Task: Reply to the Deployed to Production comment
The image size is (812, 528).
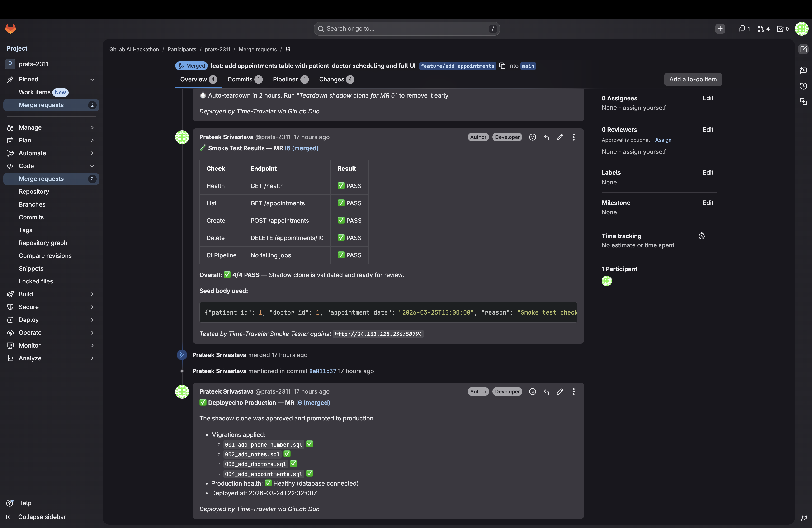Action: 546,391
